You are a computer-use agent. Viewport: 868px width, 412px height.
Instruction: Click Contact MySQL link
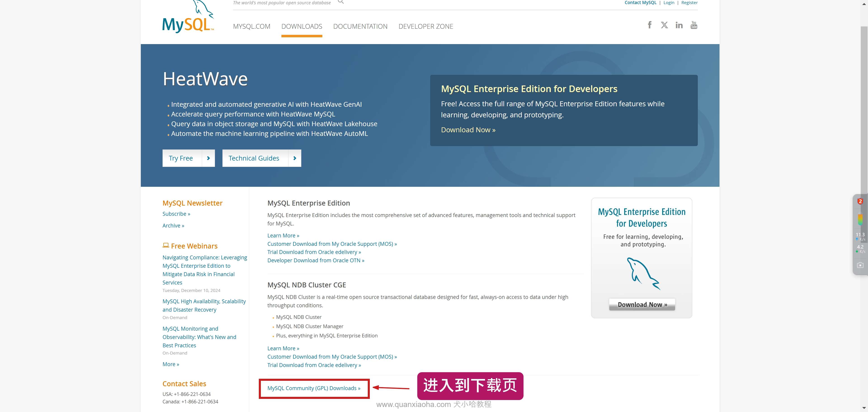coord(640,3)
